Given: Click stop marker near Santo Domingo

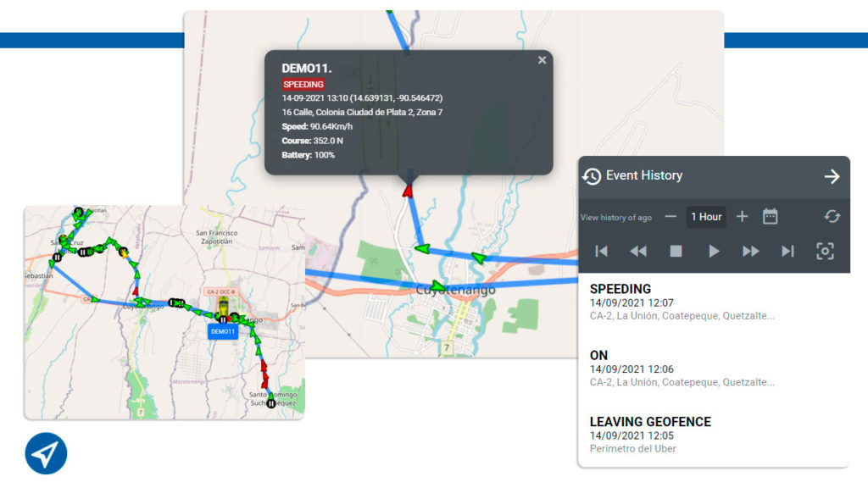Looking at the screenshot, I should [270, 404].
